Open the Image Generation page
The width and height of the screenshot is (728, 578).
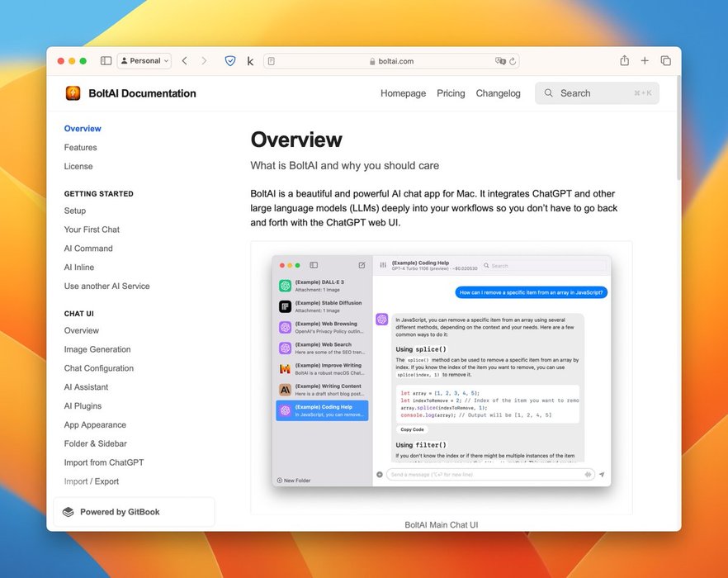coord(97,349)
